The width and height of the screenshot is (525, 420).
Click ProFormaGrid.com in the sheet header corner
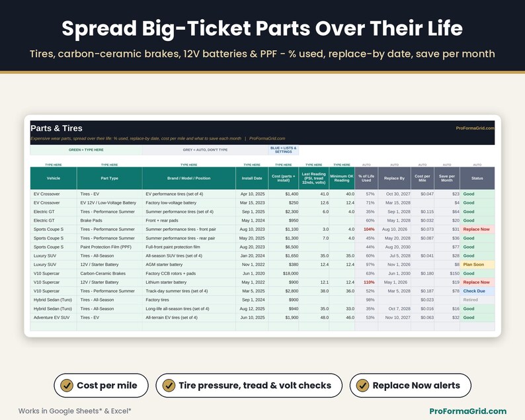(x=475, y=128)
